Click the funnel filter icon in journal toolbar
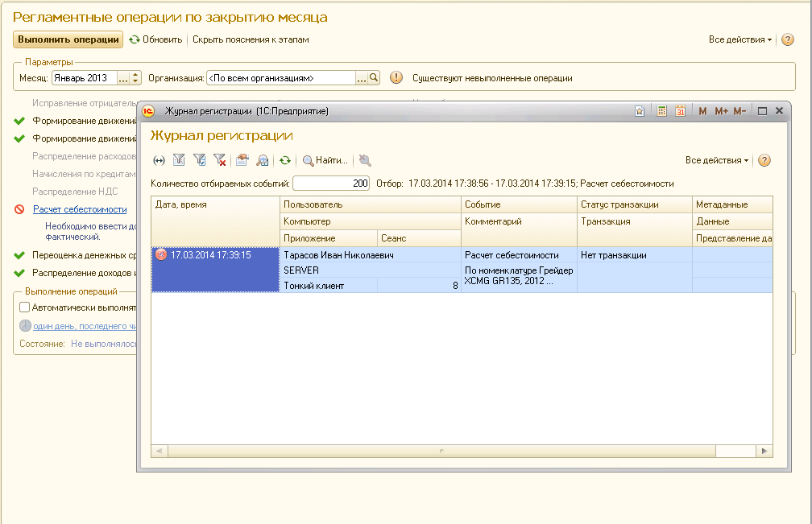Viewport: 812px width, 524px height. pos(179,160)
